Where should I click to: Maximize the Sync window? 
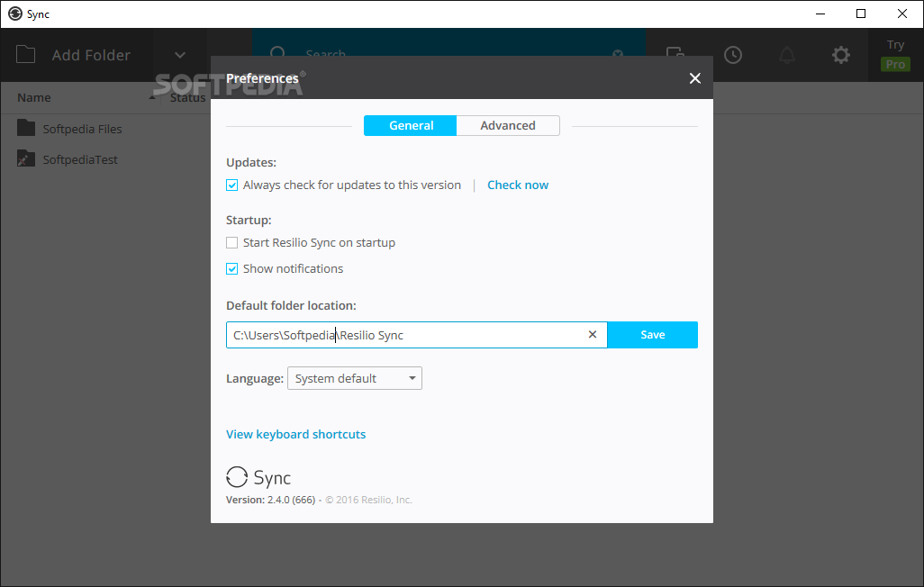[861, 14]
